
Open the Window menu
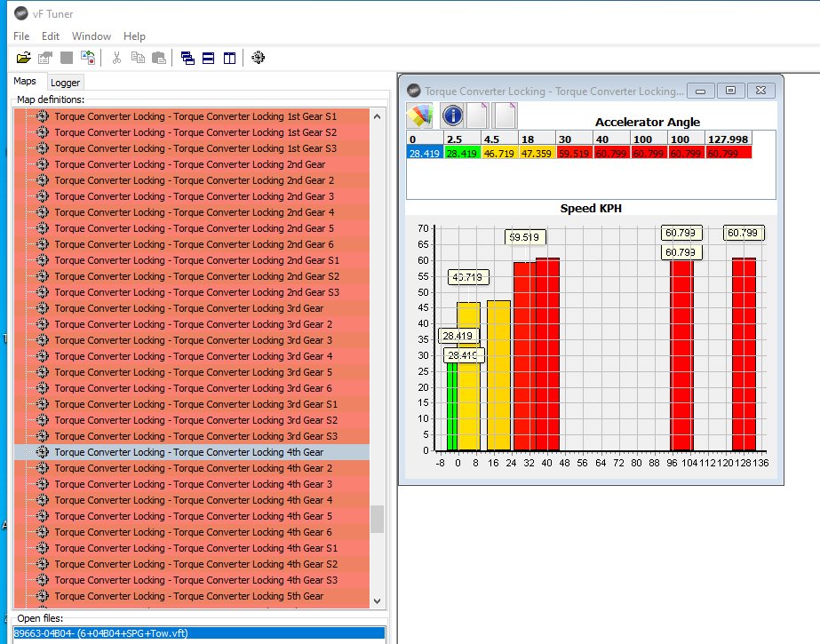click(92, 36)
